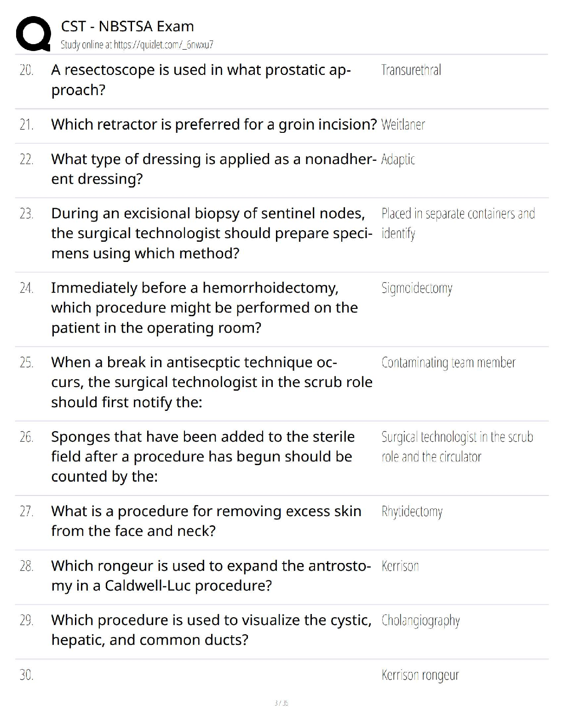The width and height of the screenshot is (563, 728).
Task: Select the Weitlaner answer text
Action: click(x=403, y=125)
